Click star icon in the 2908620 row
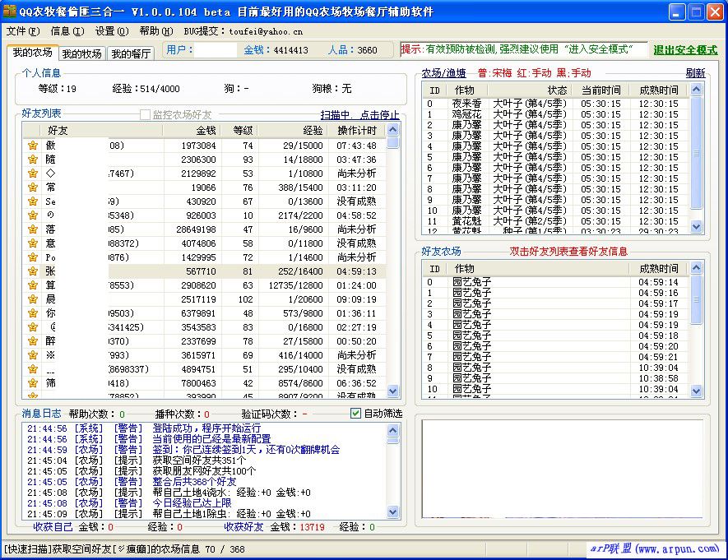The height and width of the screenshot is (560, 728). tap(33, 285)
